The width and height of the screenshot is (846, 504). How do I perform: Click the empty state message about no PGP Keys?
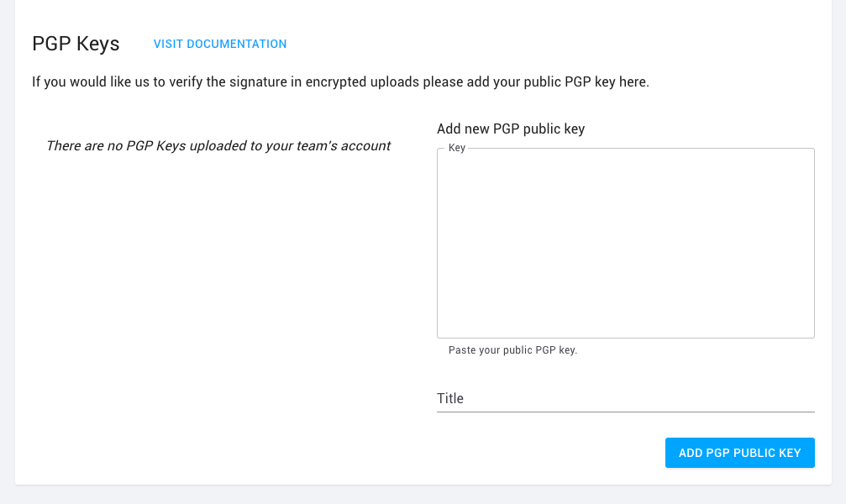coord(218,145)
